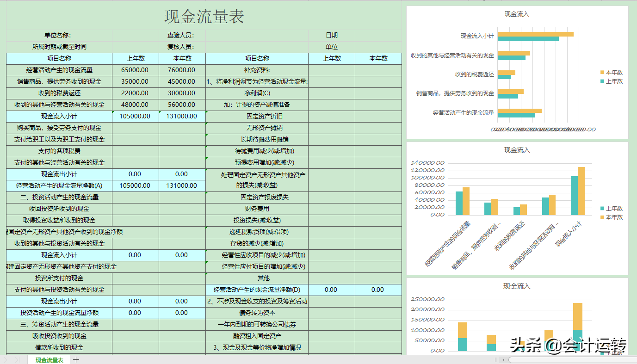Select the 22000.00 value cell
This screenshot has width=637, height=364.
point(135,93)
